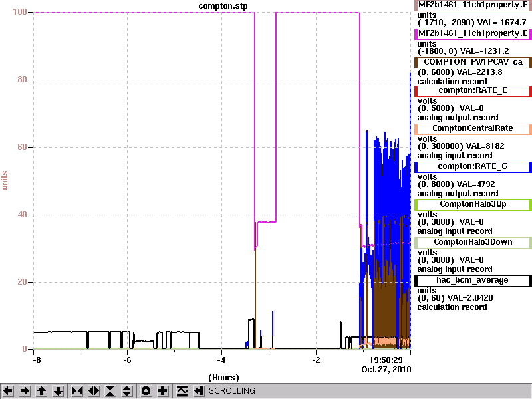The height and width of the screenshot is (399, 532).
Task: Click the compton.stp plot title
Action: click(223, 6)
